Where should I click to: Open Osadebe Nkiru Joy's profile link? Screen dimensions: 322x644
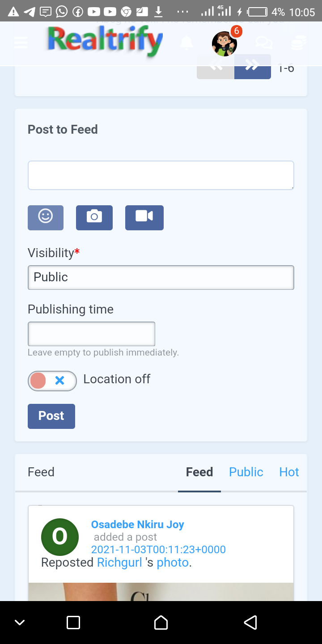pyautogui.click(x=138, y=525)
